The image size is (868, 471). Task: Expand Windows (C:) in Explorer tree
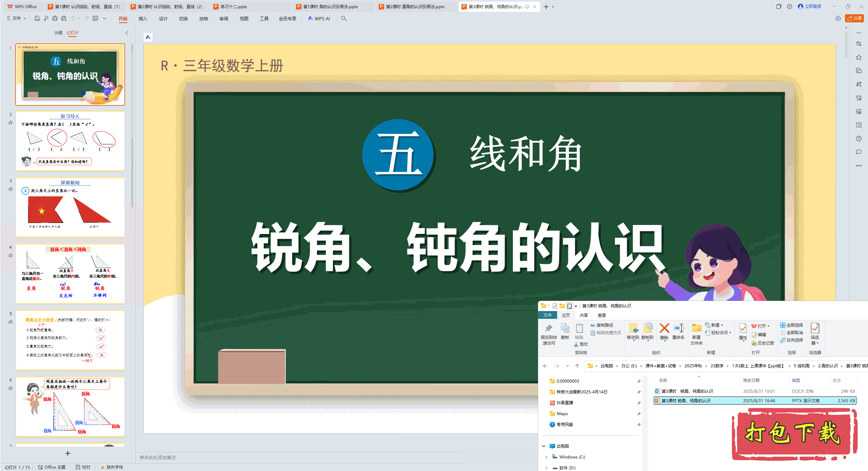[x=547, y=457]
